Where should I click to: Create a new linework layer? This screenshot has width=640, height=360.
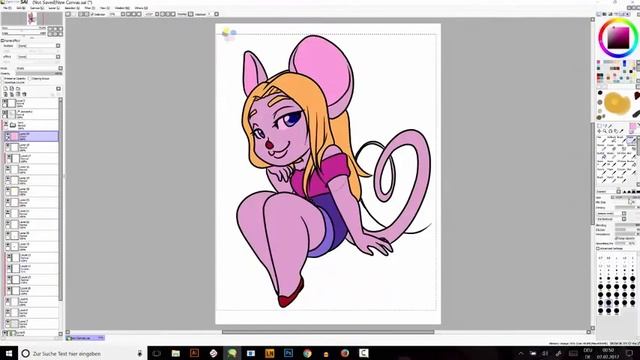[11, 88]
